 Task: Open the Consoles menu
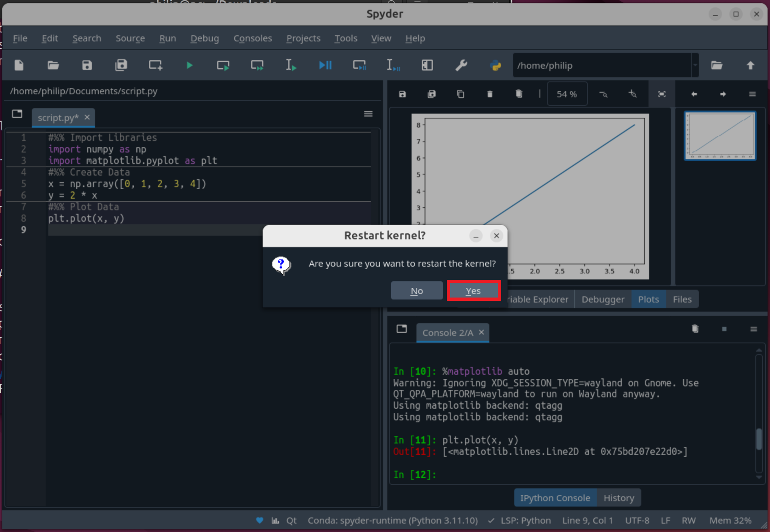coord(253,38)
